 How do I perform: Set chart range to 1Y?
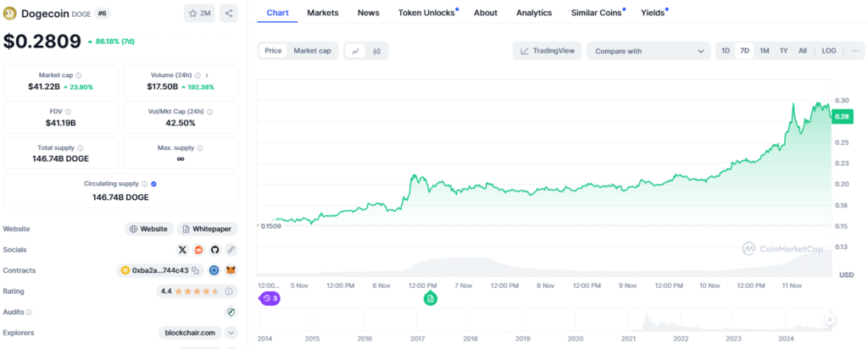[784, 51]
